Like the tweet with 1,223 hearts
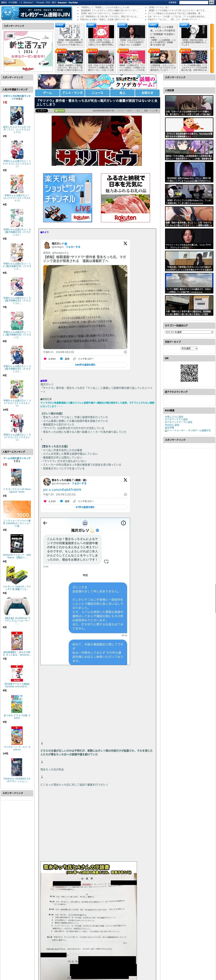This screenshot has height=980, width=216. [x=45, y=501]
